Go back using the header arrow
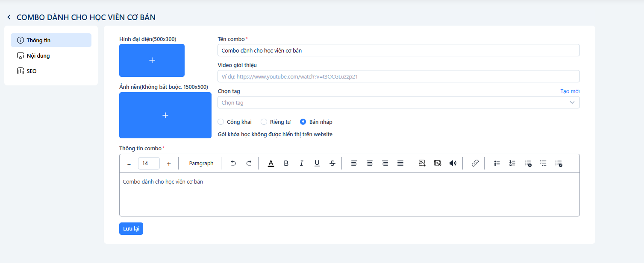The height and width of the screenshot is (263, 644). [9, 18]
